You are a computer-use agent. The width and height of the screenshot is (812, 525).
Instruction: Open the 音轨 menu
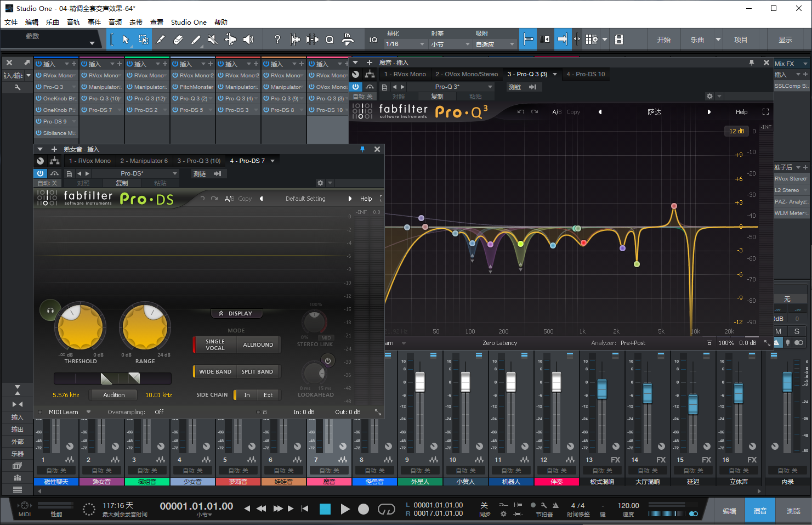coord(73,22)
